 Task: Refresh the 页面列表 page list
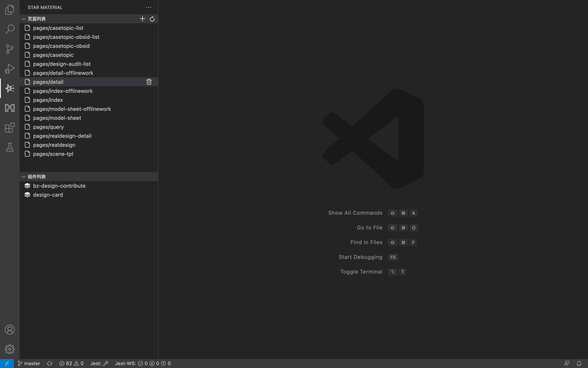point(152,19)
